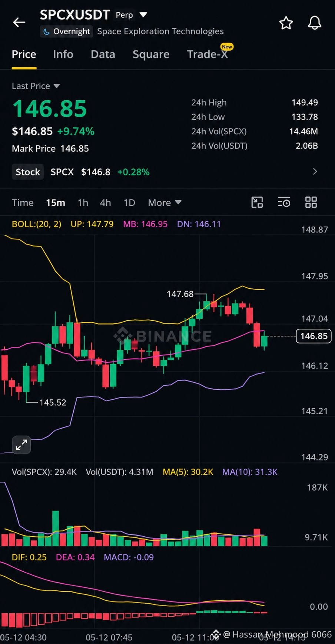Open the Last Price dropdown
The width and height of the screenshot is (335, 644).
click(36, 86)
